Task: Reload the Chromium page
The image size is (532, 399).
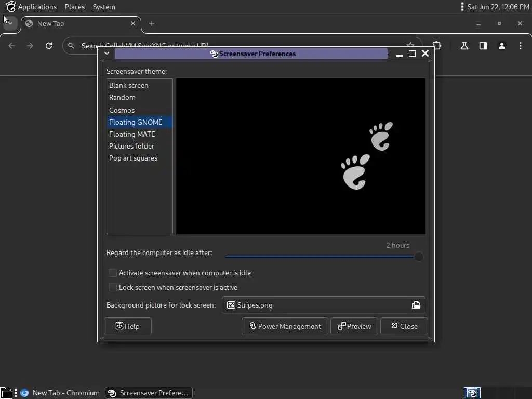Action: click(x=49, y=46)
